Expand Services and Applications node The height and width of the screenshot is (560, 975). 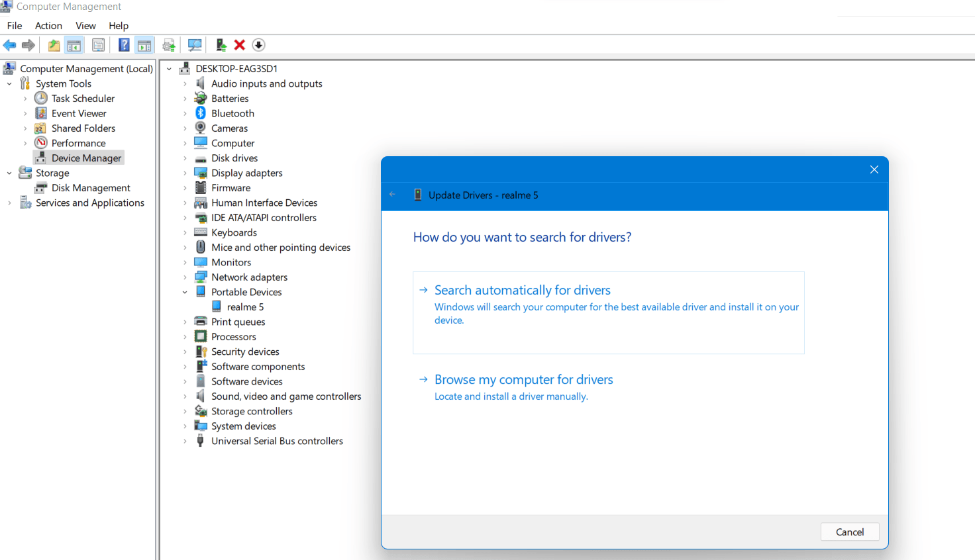pos(9,203)
